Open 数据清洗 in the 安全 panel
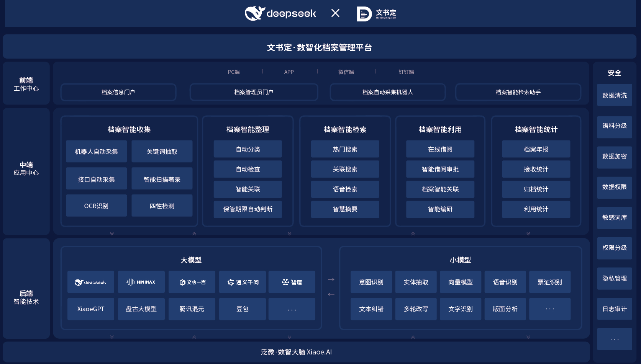Screen dimensions: 641x364 click(x=615, y=95)
